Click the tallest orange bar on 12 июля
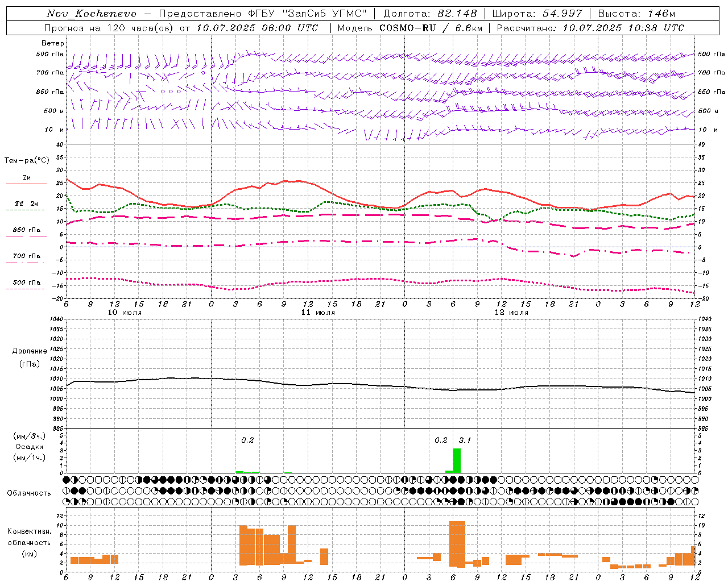728x582 pixels. click(457, 544)
